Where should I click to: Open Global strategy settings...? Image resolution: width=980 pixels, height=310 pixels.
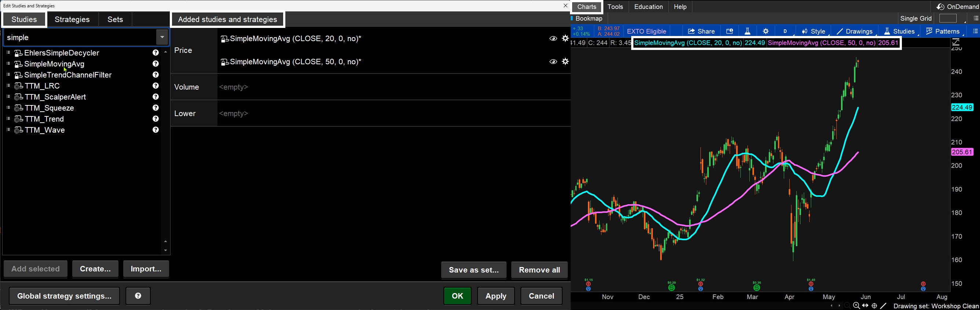64,296
